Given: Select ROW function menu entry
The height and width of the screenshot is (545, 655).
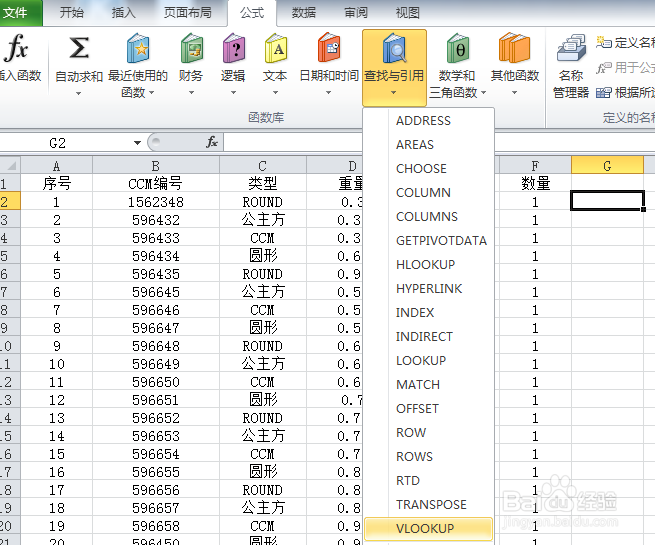Looking at the screenshot, I should tap(428, 433).
